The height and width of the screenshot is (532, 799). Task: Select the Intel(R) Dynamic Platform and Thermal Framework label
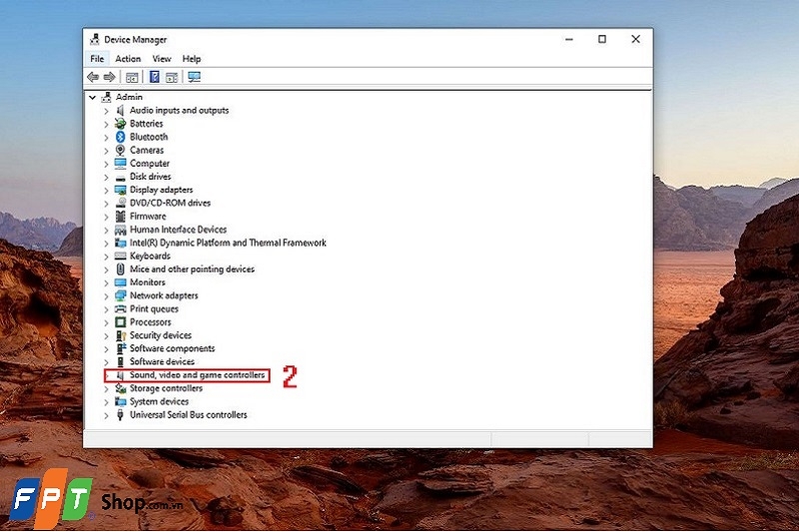pos(228,243)
